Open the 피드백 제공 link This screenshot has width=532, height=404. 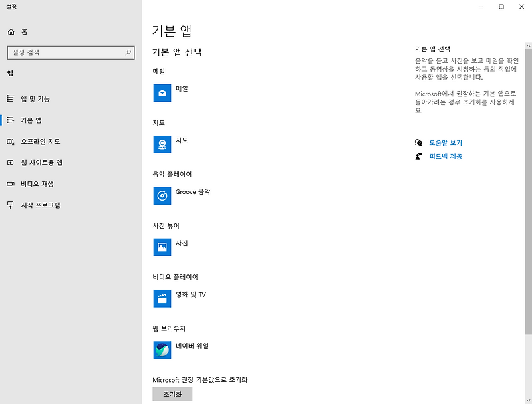coord(445,157)
